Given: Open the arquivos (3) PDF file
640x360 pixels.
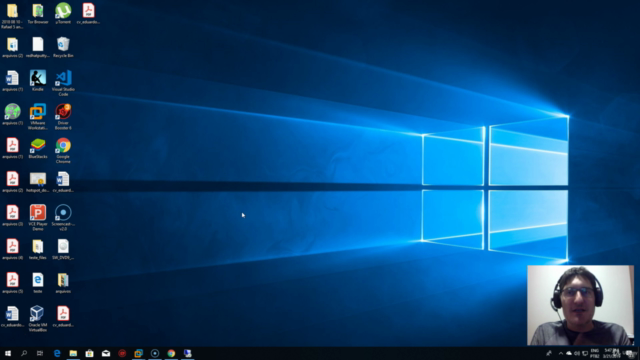Looking at the screenshot, I should pyautogui.click(x=12, y=216).
